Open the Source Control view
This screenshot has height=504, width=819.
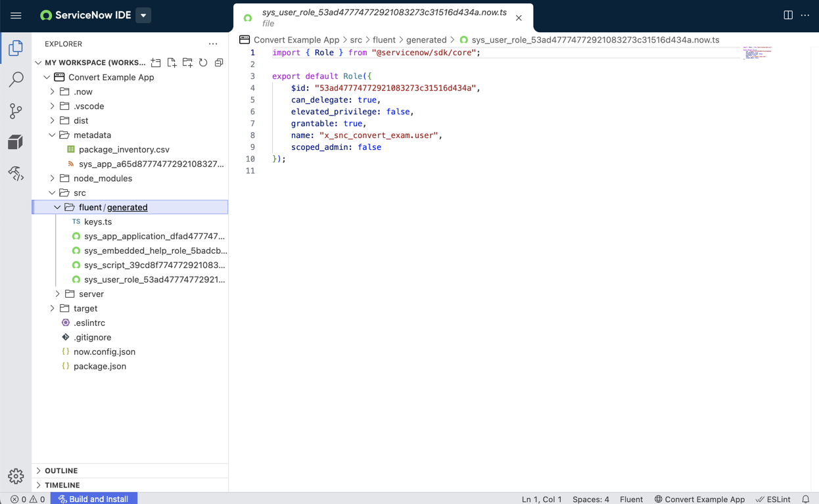(16, 110)
